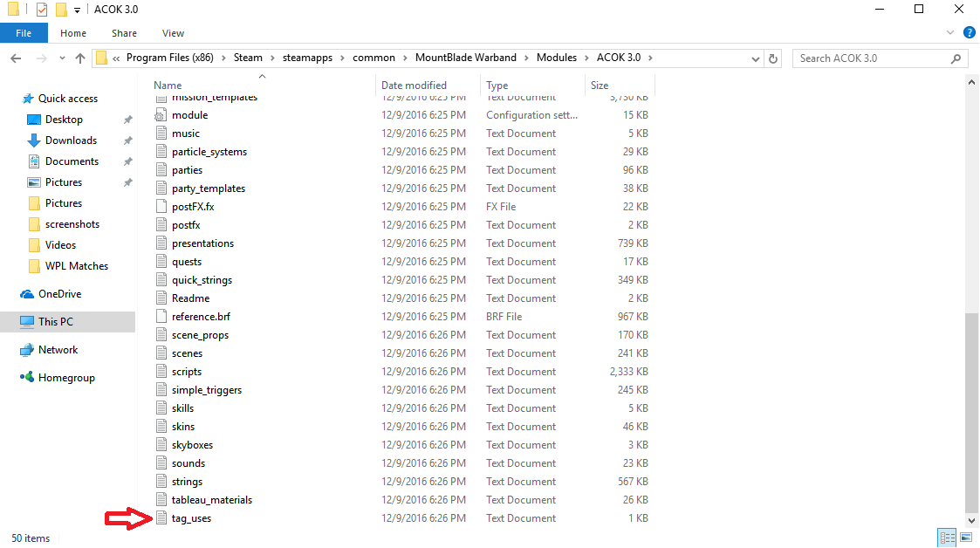Screen dimensions: 980x548
Task: Select the postFX.fx file icon
Action: (161, 207)
